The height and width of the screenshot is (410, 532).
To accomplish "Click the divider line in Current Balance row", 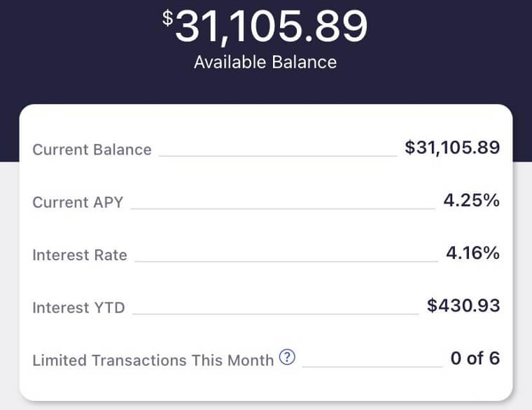I will point(277,155).
